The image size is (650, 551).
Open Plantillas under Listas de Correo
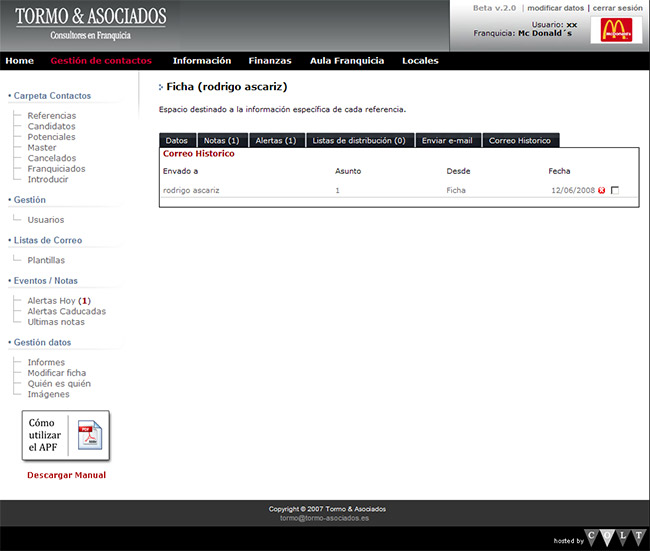tap(46, 260)
